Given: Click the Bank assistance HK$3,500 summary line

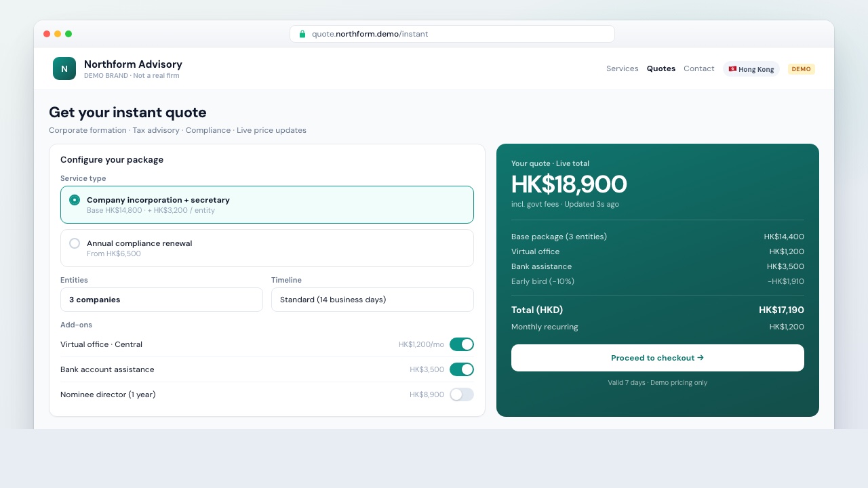Looking at the screenshot, I should tap(658, 266).
